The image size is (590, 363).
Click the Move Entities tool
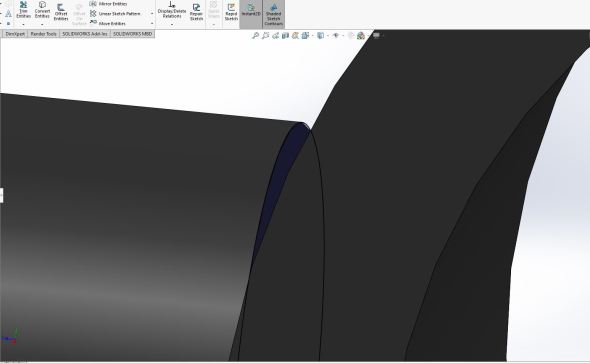tap(108, 23)
